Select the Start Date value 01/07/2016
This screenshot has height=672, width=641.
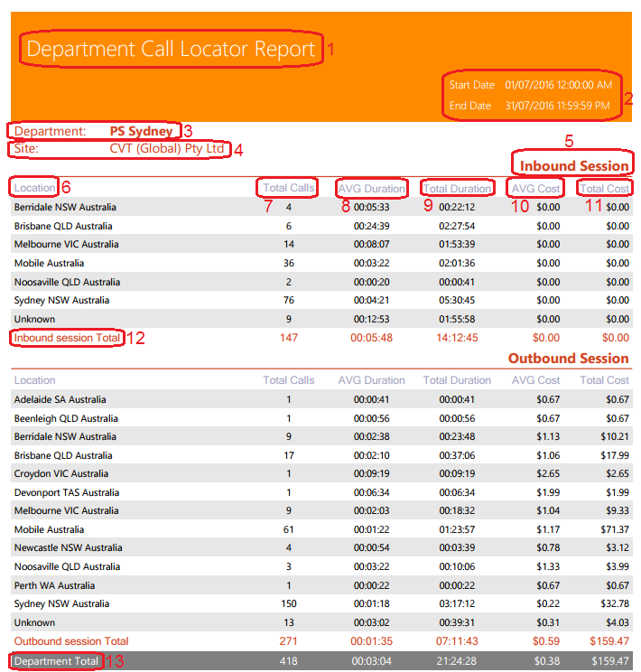point(530,85)
